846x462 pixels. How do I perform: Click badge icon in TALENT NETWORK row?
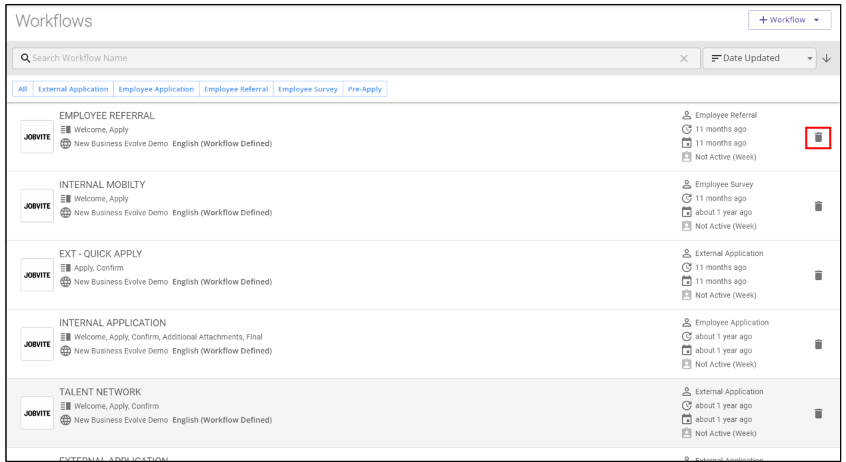pos(686,433)
